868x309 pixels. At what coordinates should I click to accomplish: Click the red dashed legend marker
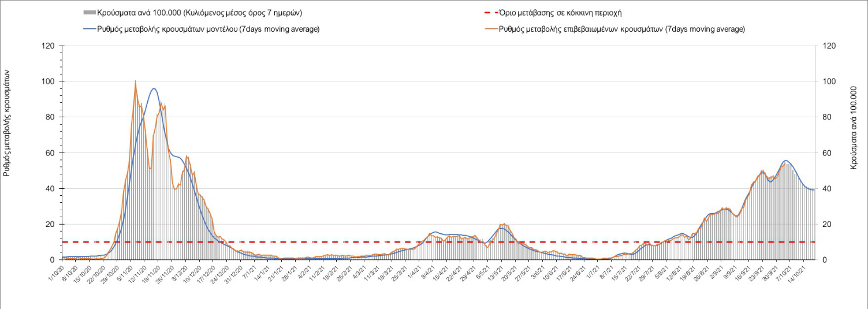pyautogui.click(x=490, y=12)
